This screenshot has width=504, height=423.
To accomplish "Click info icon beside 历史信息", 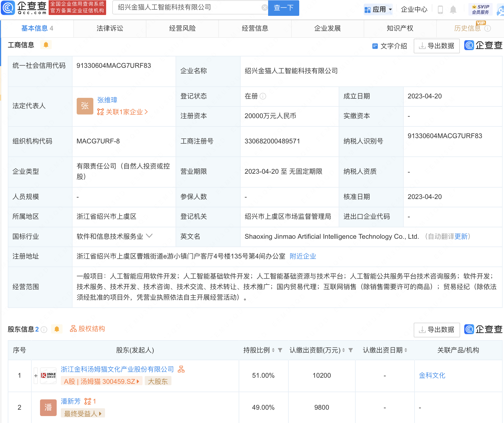I will (x=488, y=28).
